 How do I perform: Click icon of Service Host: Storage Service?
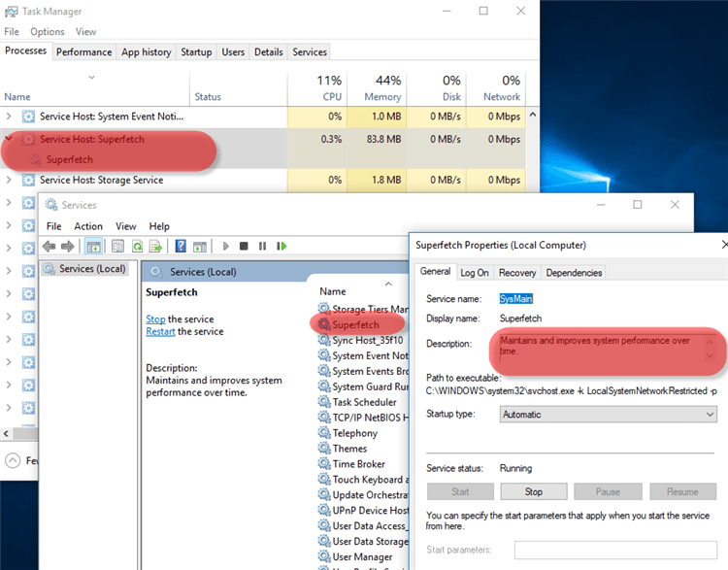coord(28,181)
